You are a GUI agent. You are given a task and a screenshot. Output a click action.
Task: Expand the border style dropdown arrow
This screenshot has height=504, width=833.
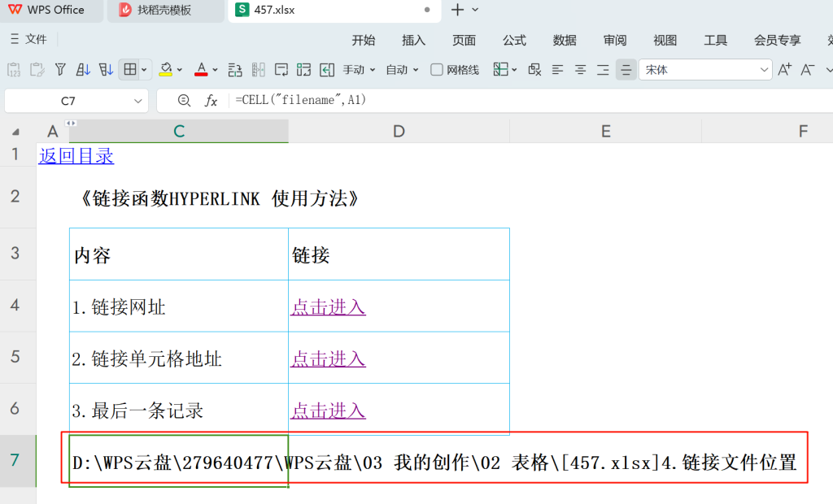144,70
